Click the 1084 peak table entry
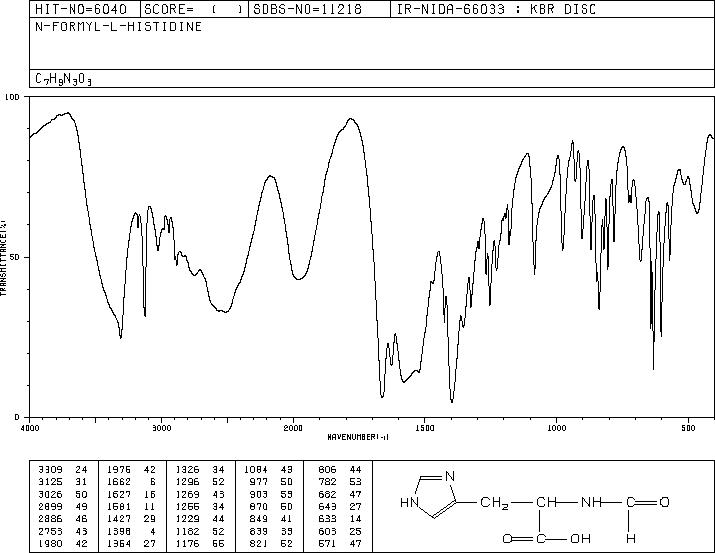Image resolution: width=715 pixels, height=553 pixels. click(269, 470)
